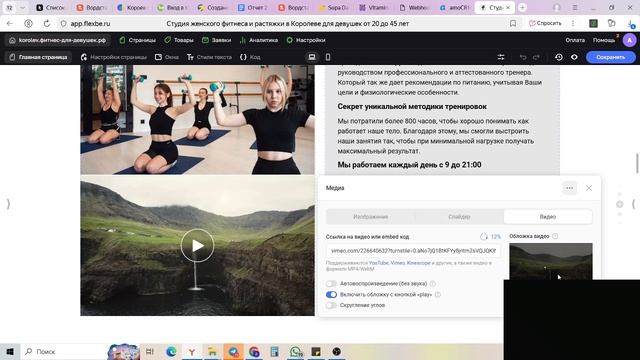Switch to the Vitamin browser tab
Screen dimensions: 640x360
tap(374, 8)
